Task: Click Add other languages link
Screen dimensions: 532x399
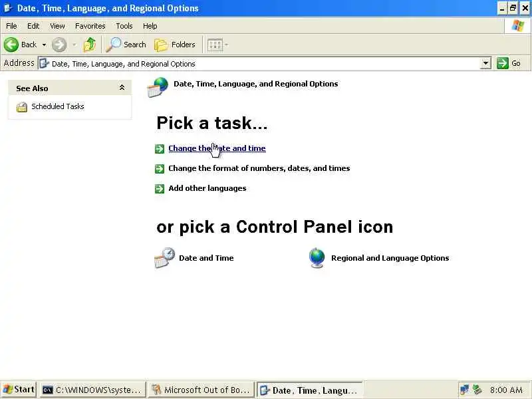Action: click(207, 188)
